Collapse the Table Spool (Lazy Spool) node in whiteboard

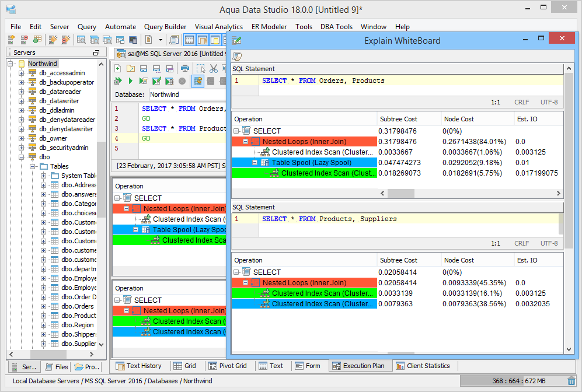[255, 163]
